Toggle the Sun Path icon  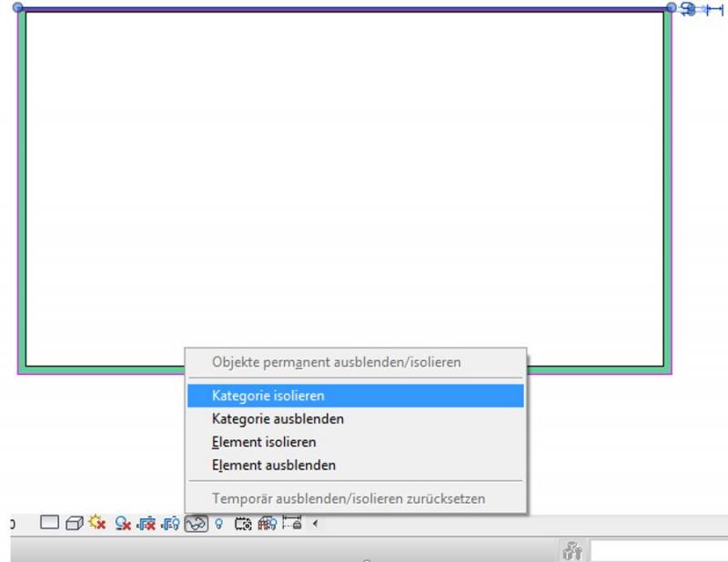point(97,524)
